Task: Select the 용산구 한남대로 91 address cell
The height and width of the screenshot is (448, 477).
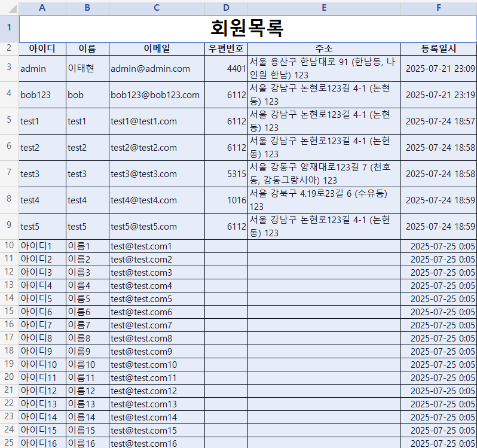Action: (324, 68)
